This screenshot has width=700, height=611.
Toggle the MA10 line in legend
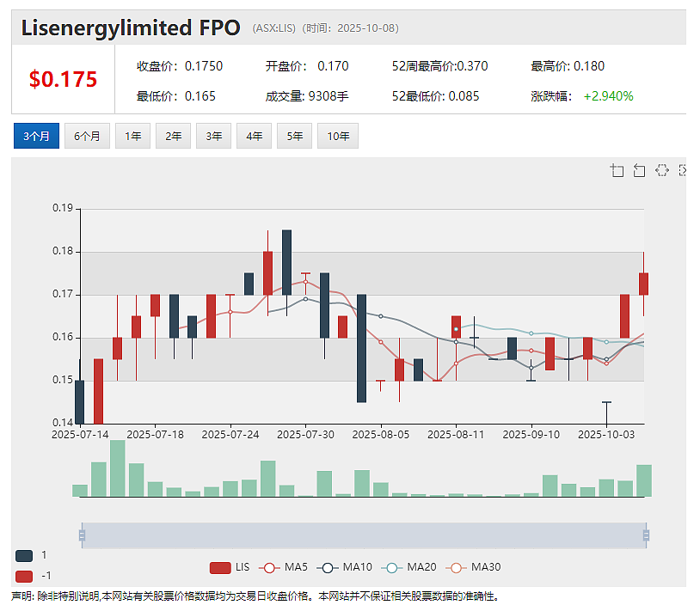click(x=344, y=567)
